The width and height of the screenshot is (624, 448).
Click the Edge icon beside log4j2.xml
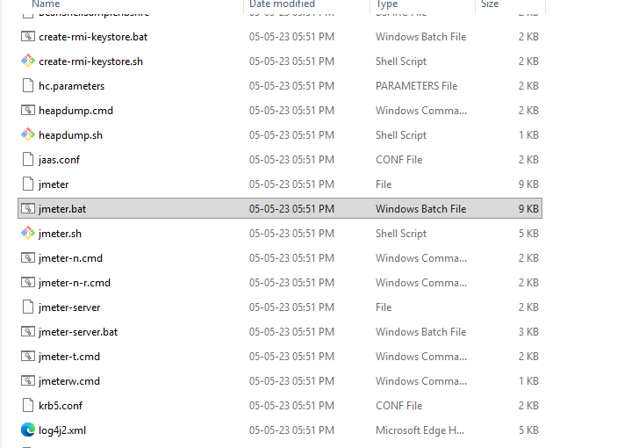coord(28,430)
